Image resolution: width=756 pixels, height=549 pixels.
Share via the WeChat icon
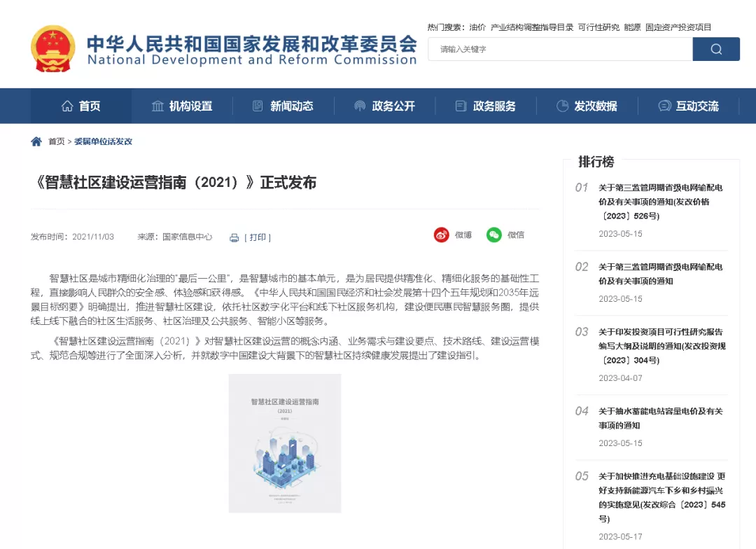(x=493, y=235)
